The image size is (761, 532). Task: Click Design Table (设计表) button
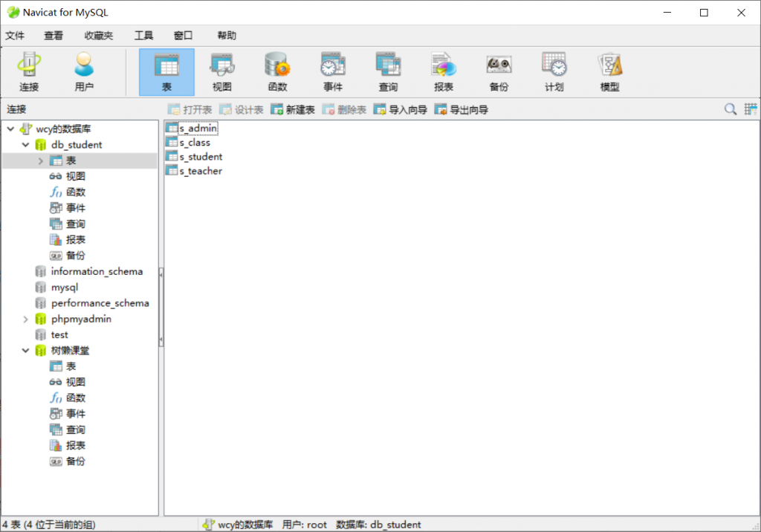[242, 110]
